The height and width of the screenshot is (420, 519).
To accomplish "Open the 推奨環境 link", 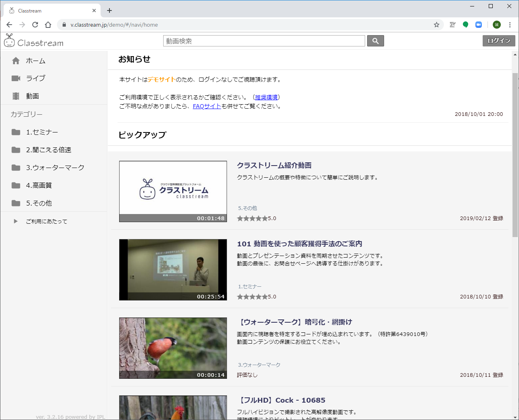I will pos(266,97).
